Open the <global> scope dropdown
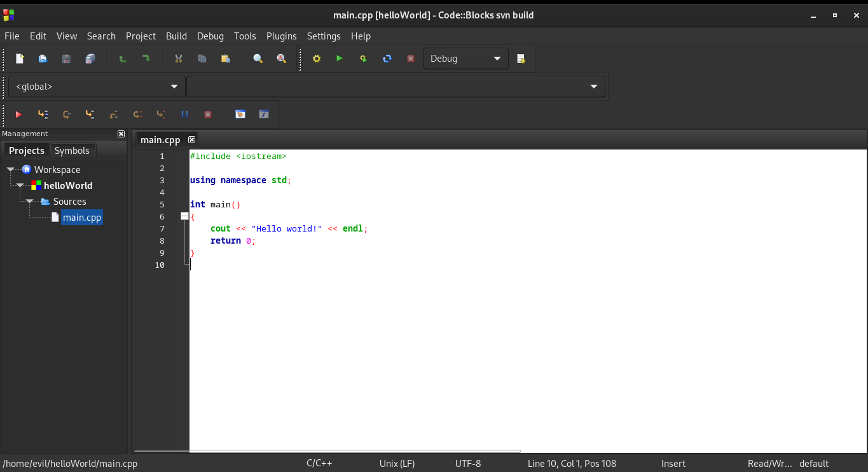This screenshot has width=868, height=472. [97, 87]
